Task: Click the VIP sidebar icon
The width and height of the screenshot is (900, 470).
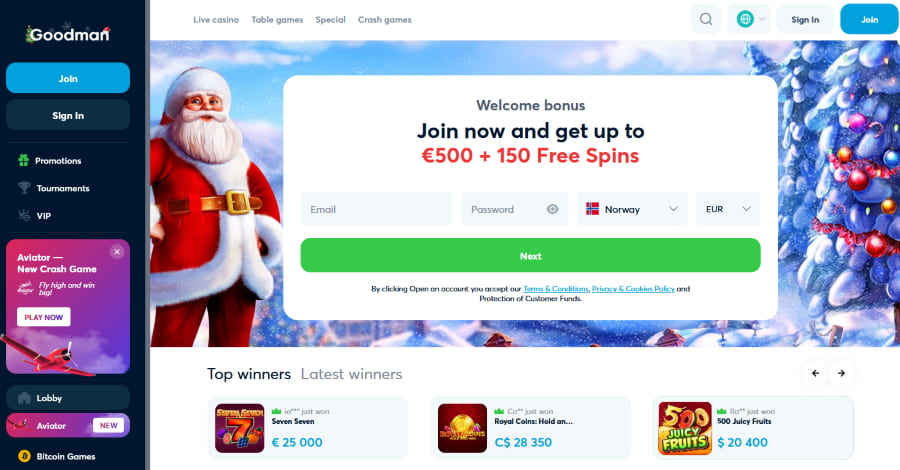Action: pos(24,215)
